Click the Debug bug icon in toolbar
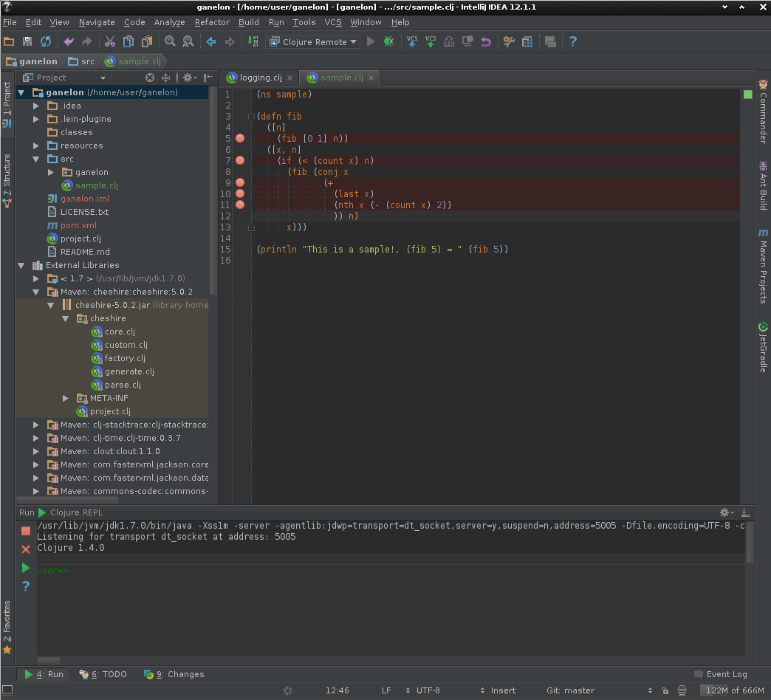 pos(388,42)
